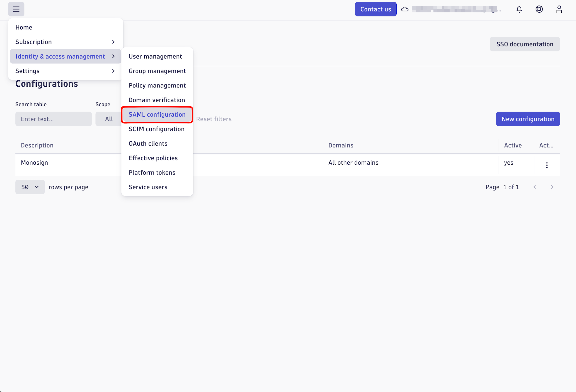Image resolution: width=576 pixels, height=392 pixels.
Task: Open Effective policies
Action: pos(157,158)
